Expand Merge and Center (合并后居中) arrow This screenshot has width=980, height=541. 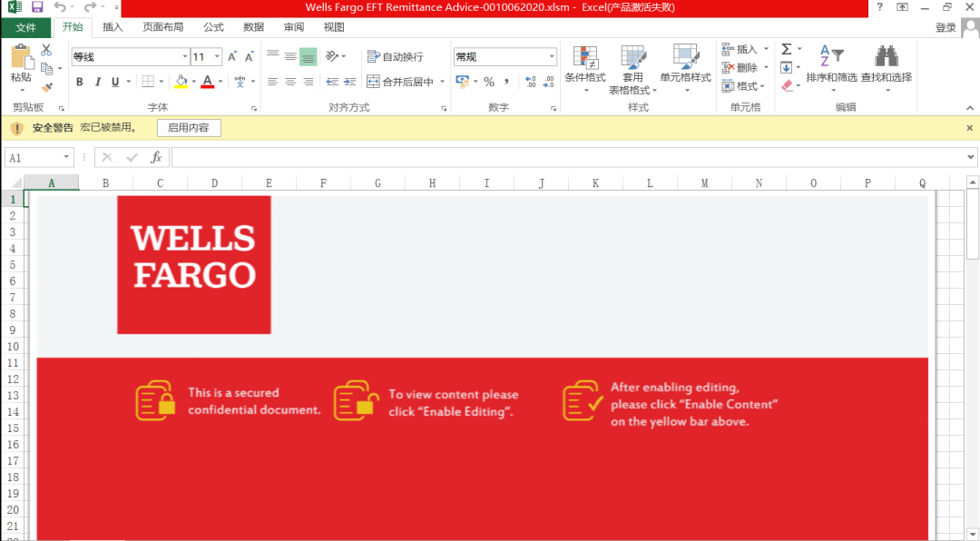pyautogui.click(x=442, y=82)
